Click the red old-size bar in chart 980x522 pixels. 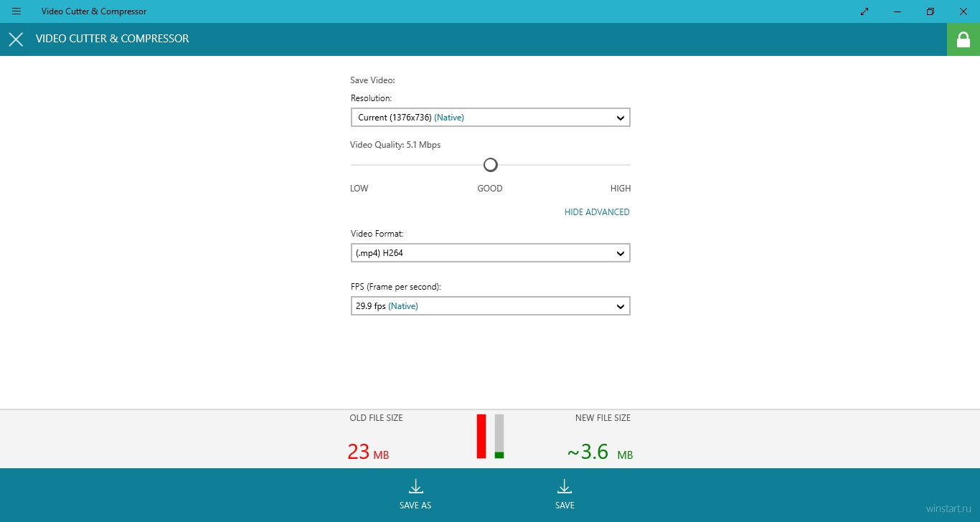pyautogui.click(x=481, y=436)
